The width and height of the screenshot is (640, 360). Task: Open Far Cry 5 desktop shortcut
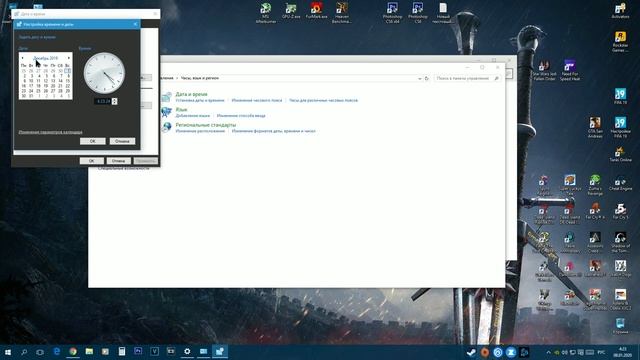coord(620,211)
